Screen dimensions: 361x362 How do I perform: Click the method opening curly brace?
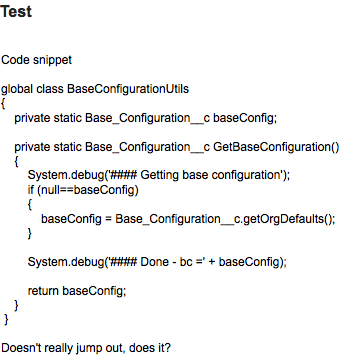(17, 162)
